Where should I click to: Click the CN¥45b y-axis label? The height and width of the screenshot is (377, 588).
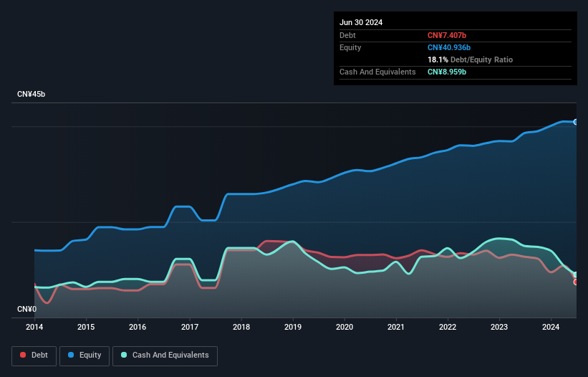(31, 94)
